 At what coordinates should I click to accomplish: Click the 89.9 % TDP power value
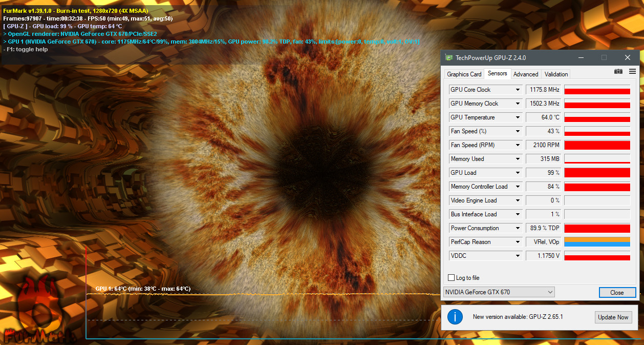click(544, 228)
